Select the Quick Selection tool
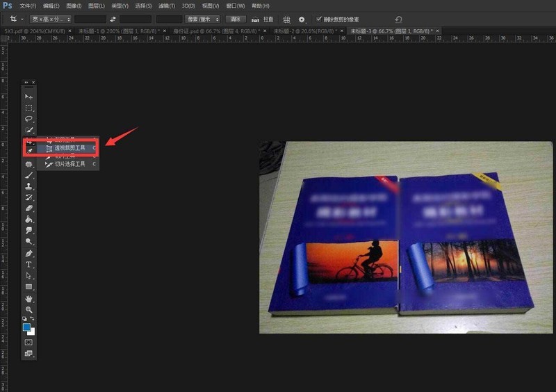This screenshot has width=556, height=392. coord(28,130)
